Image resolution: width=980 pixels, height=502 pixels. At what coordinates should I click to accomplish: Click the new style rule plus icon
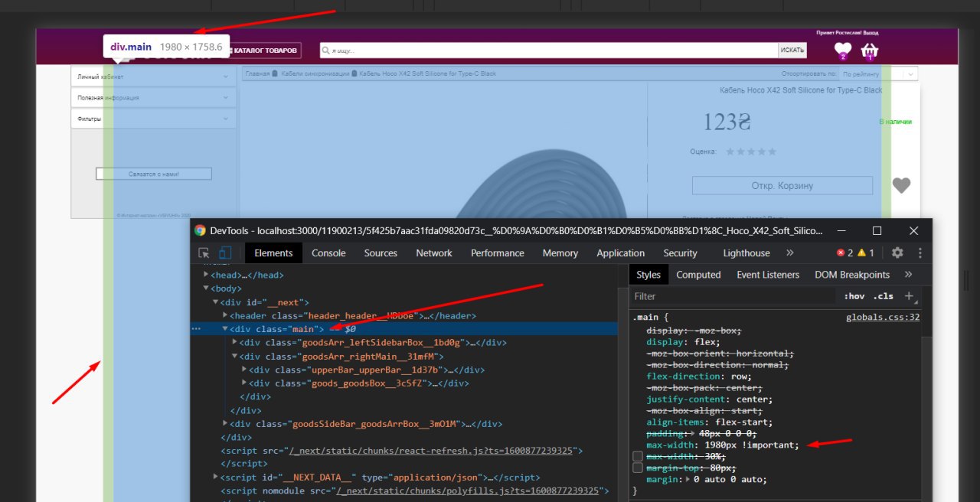point(909,296)
